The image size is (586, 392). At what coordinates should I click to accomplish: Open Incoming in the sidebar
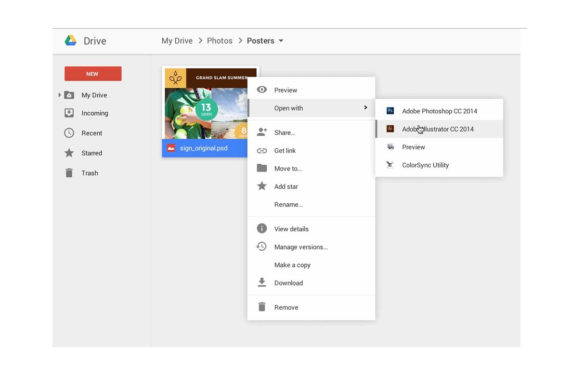point(95,113)
